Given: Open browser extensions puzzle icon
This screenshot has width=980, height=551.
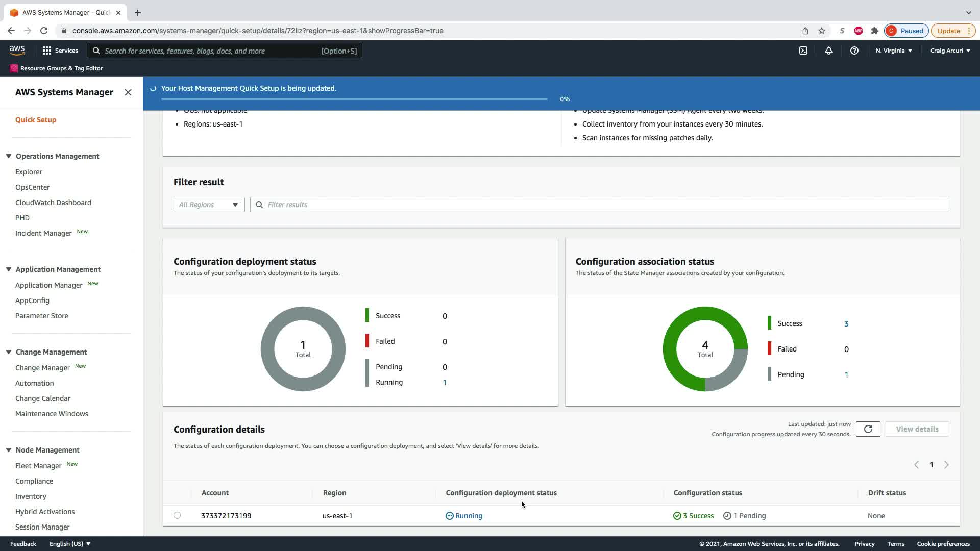Looking at the screenshot, I should pyautogui.click(x=875, y=31).
